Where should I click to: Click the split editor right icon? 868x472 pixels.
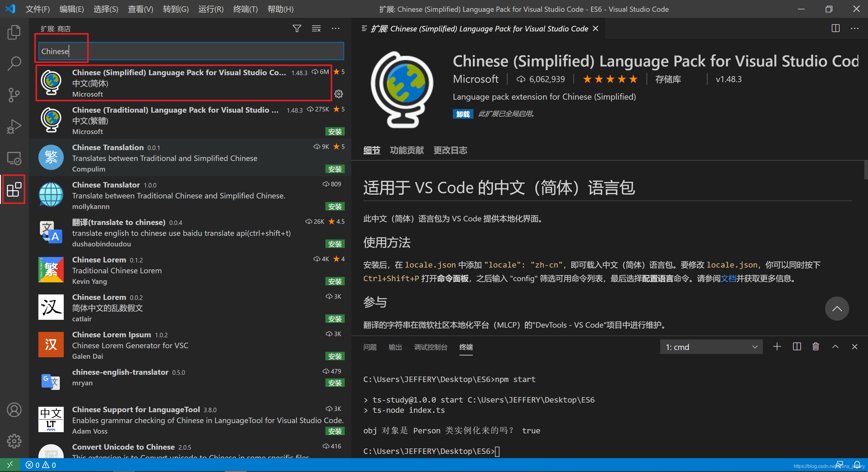[835, 29]
